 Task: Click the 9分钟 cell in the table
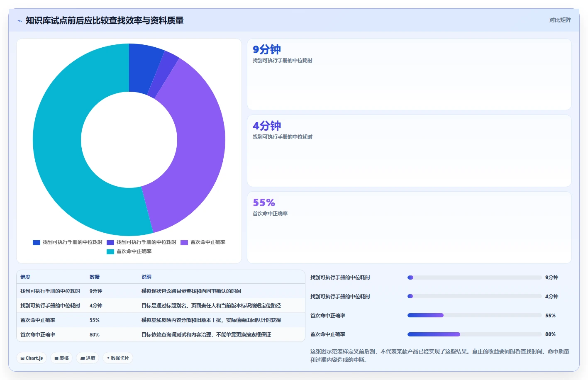click(96, 291)
